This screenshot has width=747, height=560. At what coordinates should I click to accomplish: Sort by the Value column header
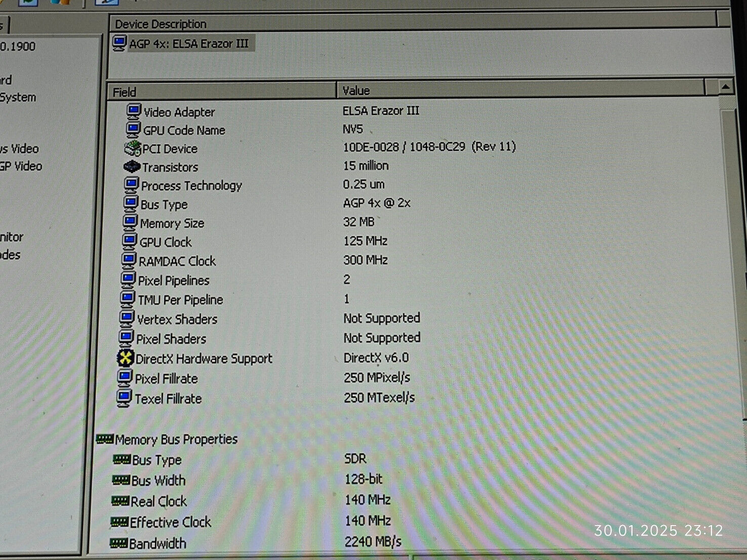[x=522, y=90]
